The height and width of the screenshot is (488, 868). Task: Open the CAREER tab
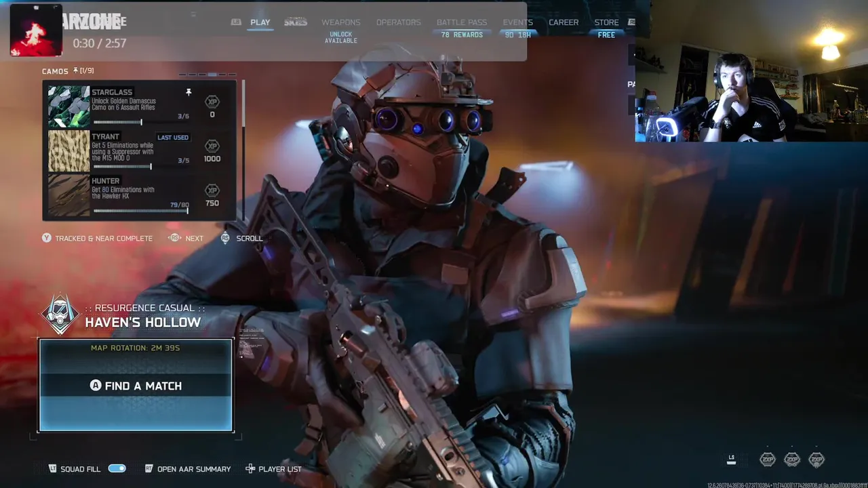(564, 22)
